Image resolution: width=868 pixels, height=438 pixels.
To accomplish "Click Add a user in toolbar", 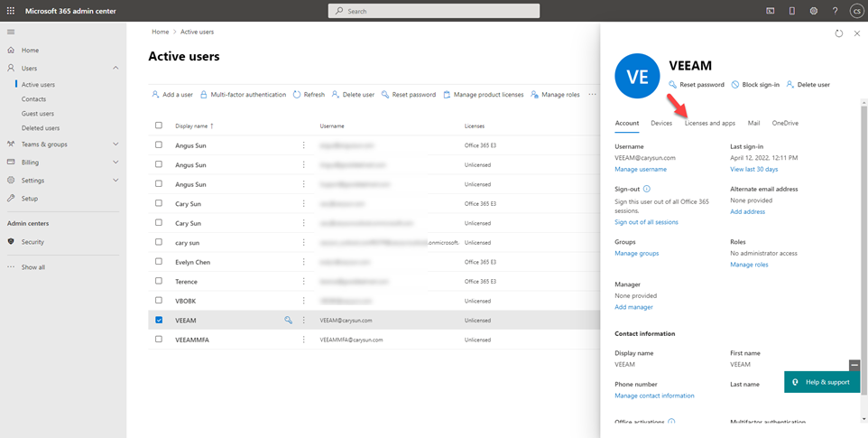I will coord(172,95).
